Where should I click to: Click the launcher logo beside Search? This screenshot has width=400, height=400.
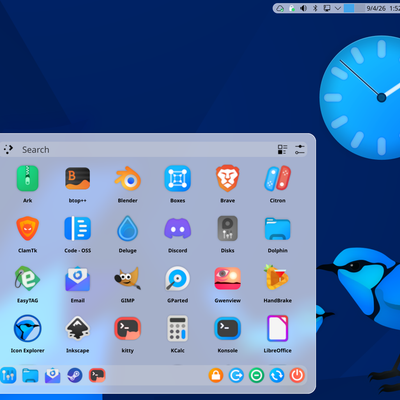pos(9,149)
